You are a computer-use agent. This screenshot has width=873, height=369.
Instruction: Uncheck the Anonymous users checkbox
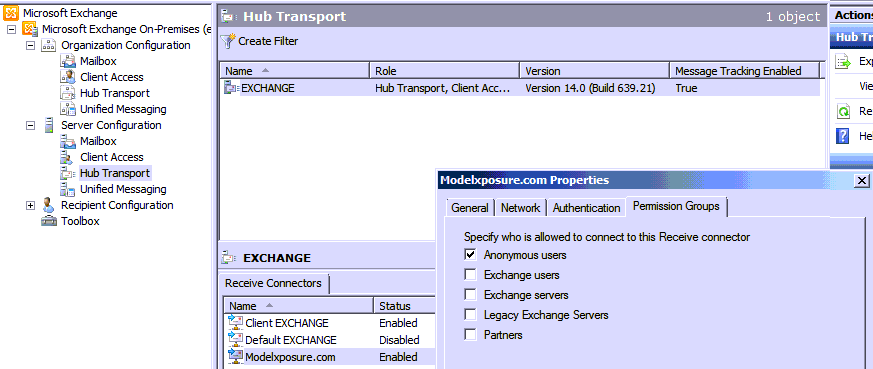click(470, 255)
